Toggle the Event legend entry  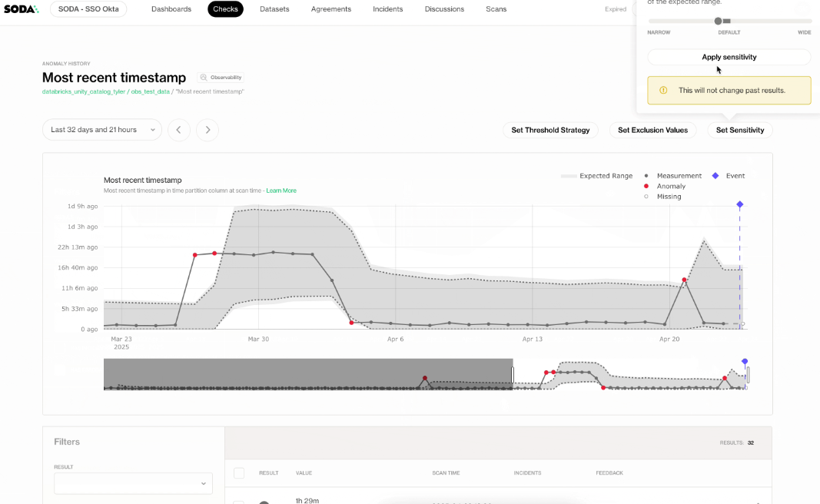point(729,176)
